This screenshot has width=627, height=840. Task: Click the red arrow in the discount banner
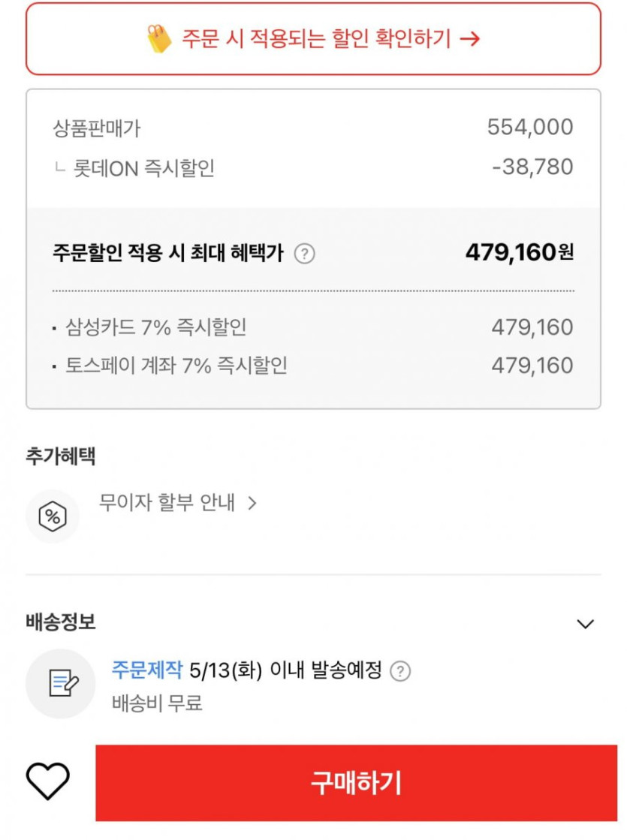pos(469,39)
